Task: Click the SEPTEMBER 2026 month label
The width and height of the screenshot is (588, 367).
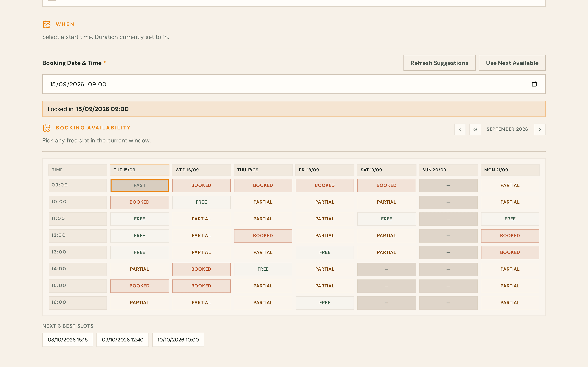Action: tap(507, 129)
